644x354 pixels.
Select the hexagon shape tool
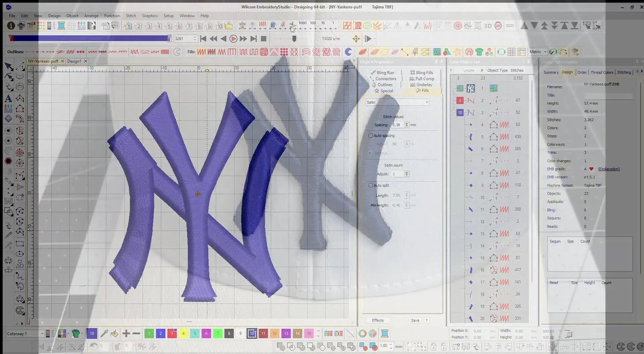pos(8,161)
